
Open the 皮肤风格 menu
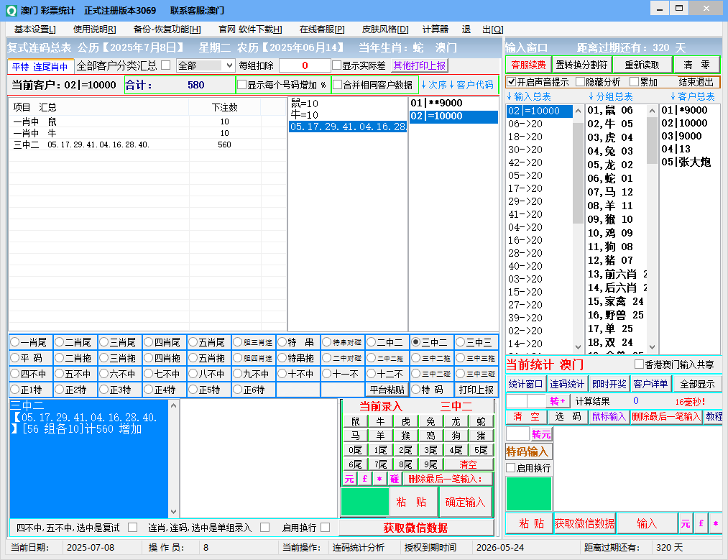(385, 29)
